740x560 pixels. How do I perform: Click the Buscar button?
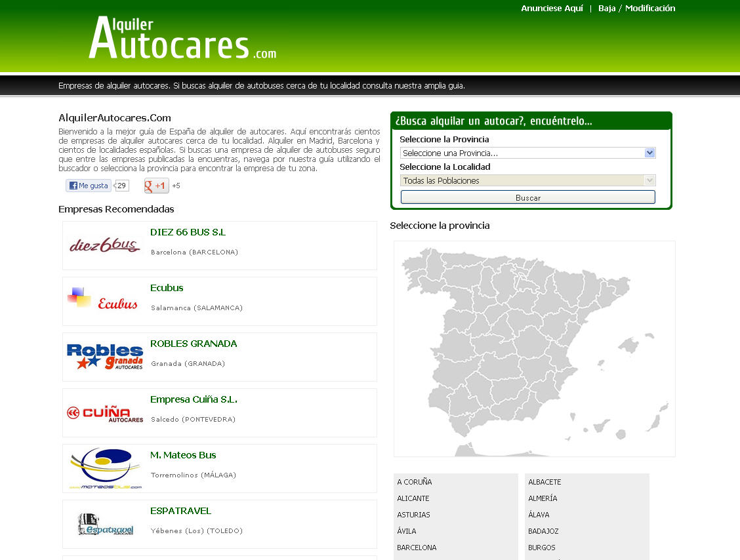coord(527,197)
